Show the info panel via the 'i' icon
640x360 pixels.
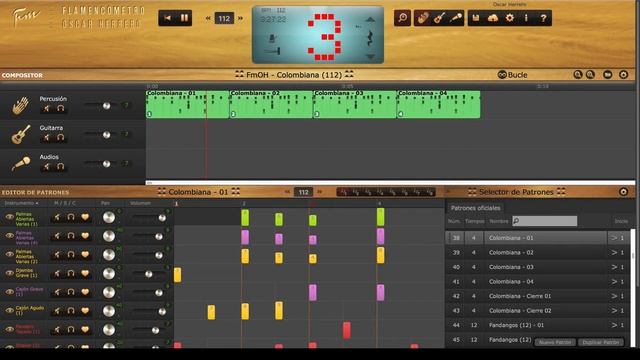tap(526, 18)
